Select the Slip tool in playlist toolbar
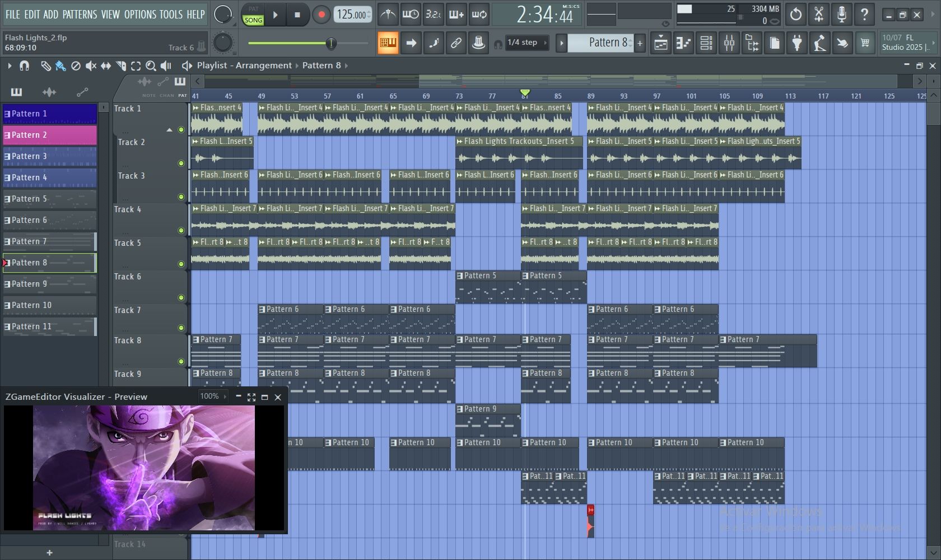The image size is (941, 560). pyautogui.click(x=105, y=66)
